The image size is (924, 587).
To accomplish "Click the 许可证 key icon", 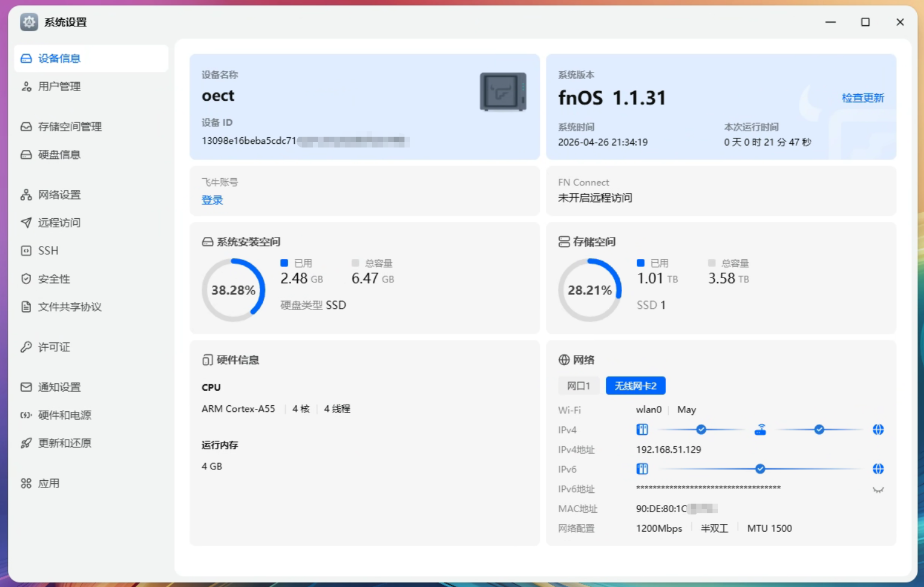I will coord(26,347).
